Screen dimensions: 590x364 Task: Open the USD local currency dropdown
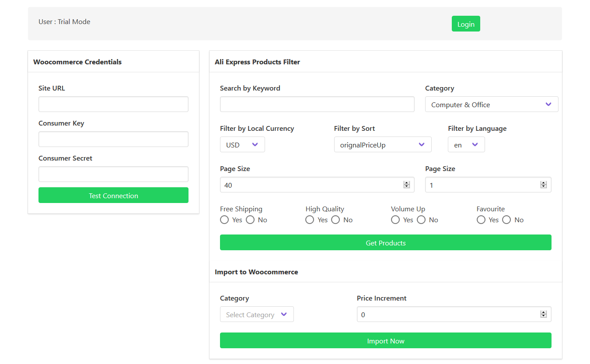[x=242, y=144]
